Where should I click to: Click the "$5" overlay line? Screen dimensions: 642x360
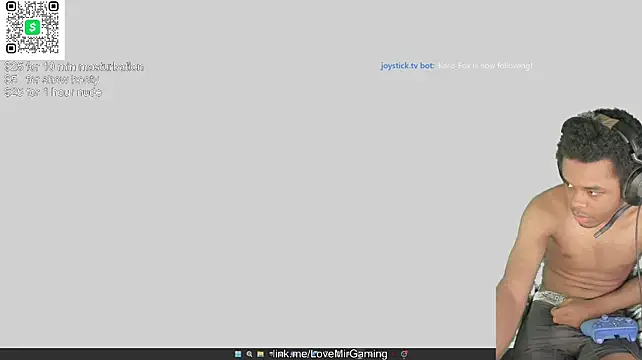click(52, 79)
